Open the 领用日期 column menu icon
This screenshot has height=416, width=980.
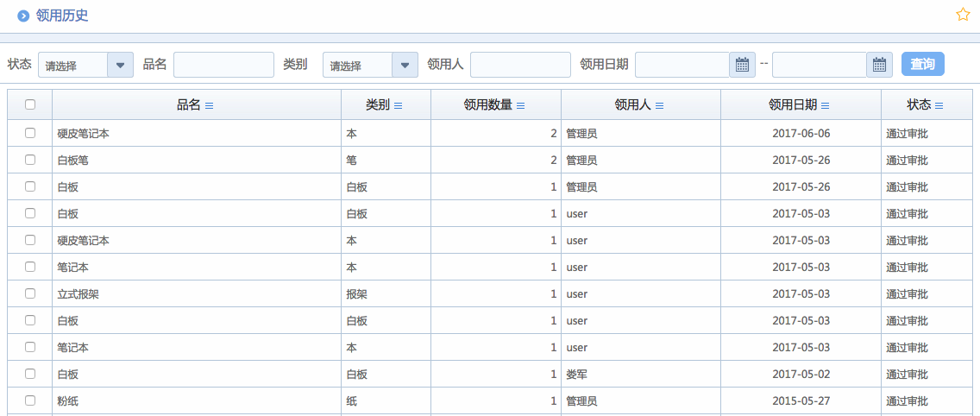coord(825,105)
